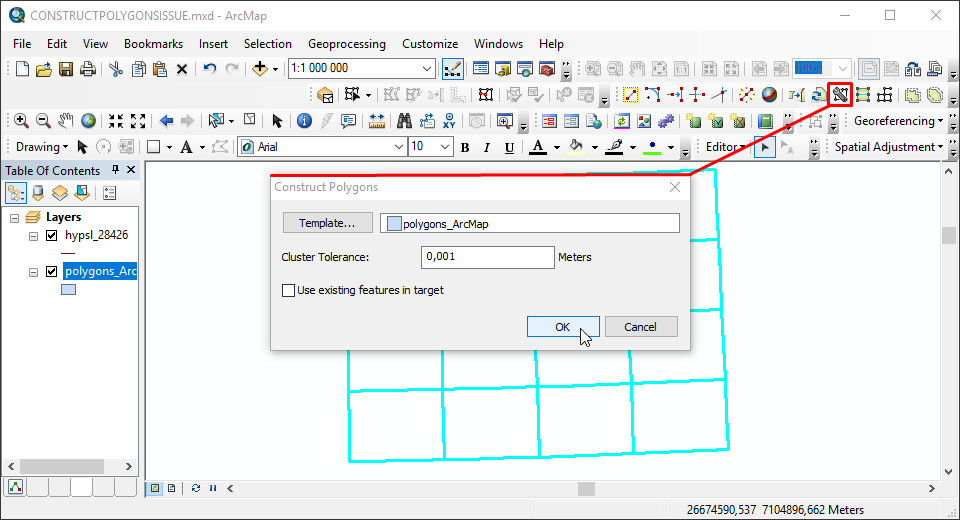Switch to List By Source view
960x520 pixels.
click(x=38, y=194)
